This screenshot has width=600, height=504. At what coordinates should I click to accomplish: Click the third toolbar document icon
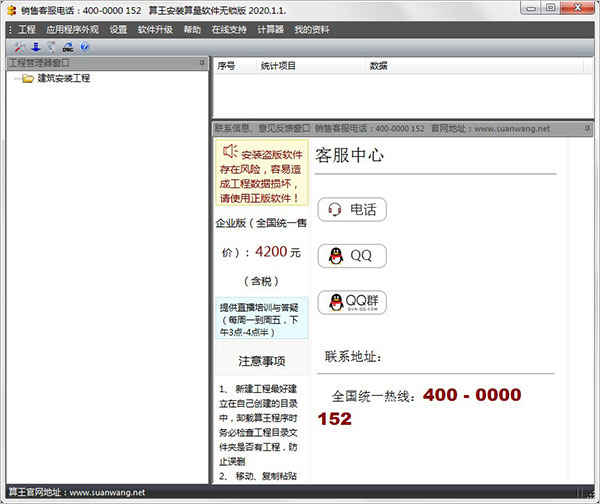tap(51, 47)
